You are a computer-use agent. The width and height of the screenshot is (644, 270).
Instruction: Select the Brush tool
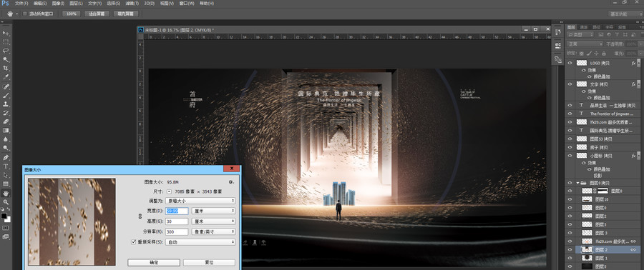coord(6,96)
